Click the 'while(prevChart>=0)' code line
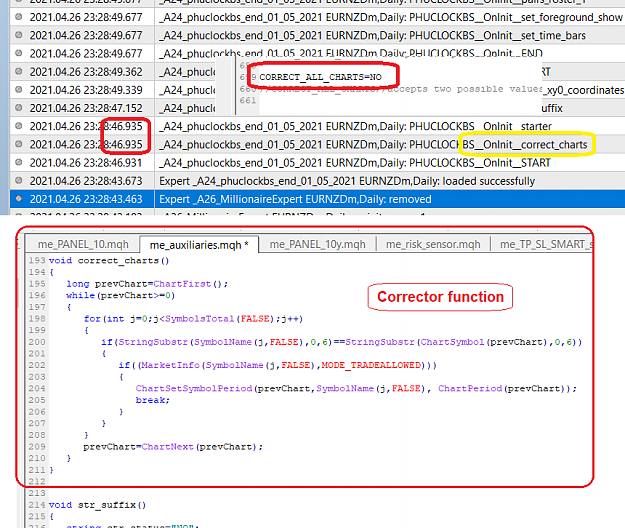This screenshot has height=528, width=625. click(120, 295)
